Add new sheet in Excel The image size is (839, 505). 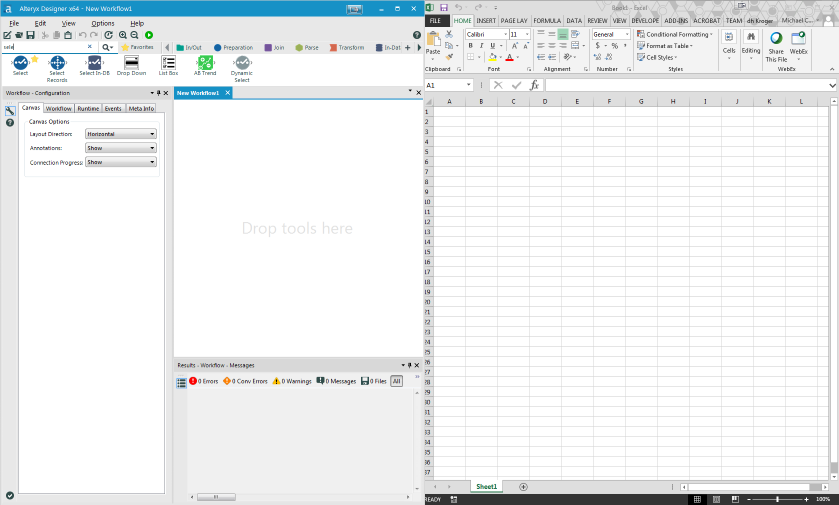point(523,486)
